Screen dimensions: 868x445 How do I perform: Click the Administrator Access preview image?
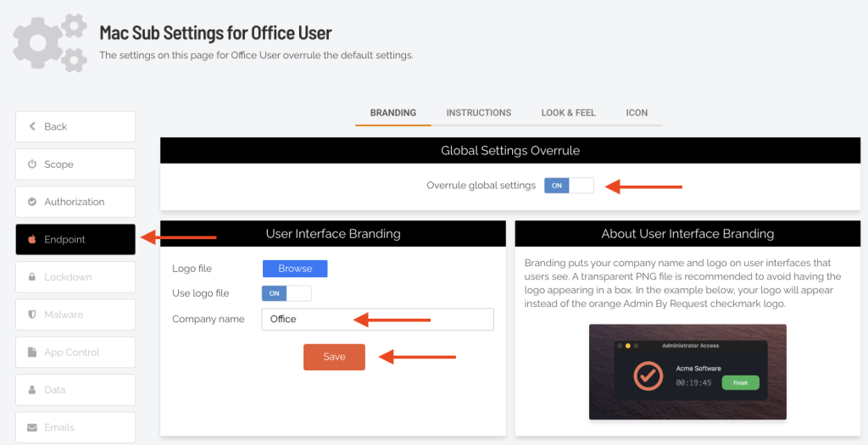687,371
